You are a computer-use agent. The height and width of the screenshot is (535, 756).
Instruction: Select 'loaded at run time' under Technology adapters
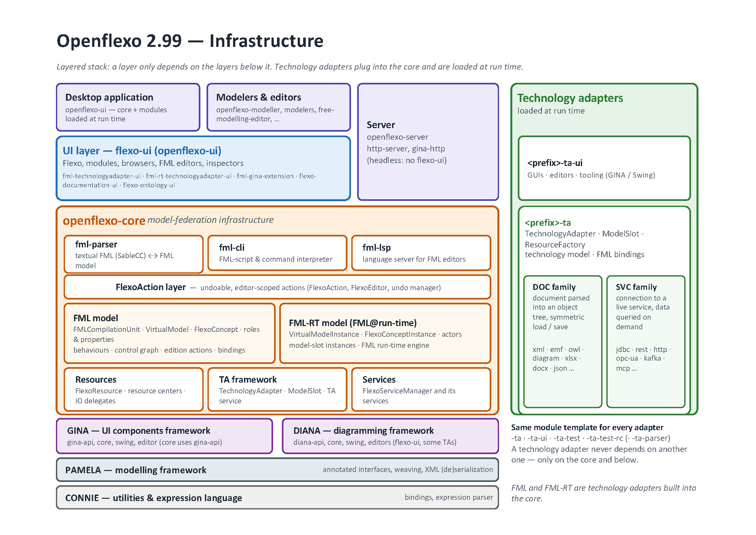pyautogui.click(x=551, y=111)
